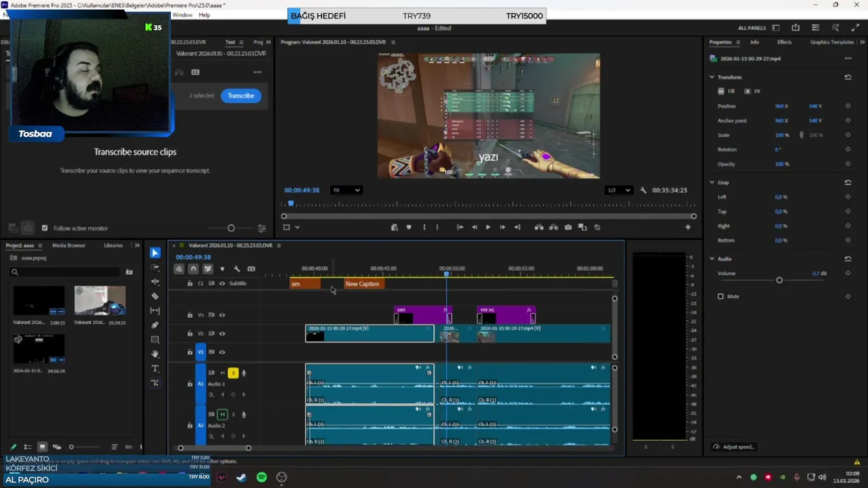The width and height of the screenshot is (868, 488).
Task: Open the Graphics Templates tab
Action: coord(832,42)
